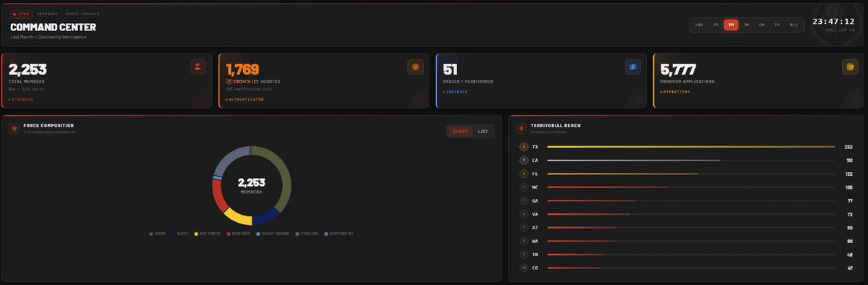Screen dimensions: 868x285
Task: Toggle the Army legend entry
Action: [x=158, y=234]
